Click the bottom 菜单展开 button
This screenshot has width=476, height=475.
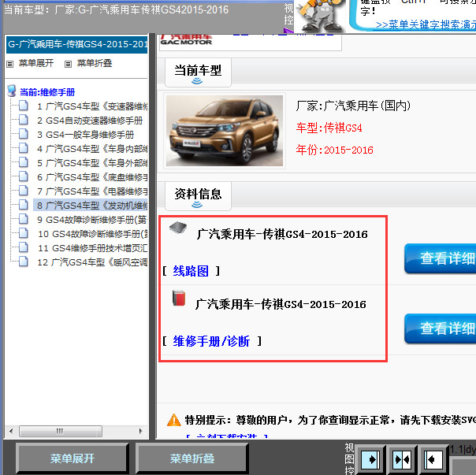point(73,458)
